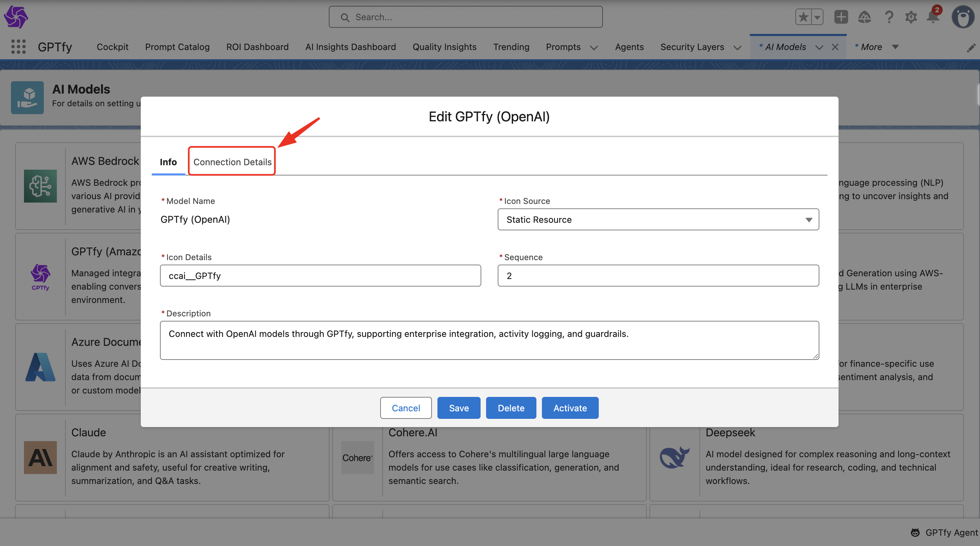Open the App Launcher grid icon
980x546 pixels.
[x=18, y=47]
